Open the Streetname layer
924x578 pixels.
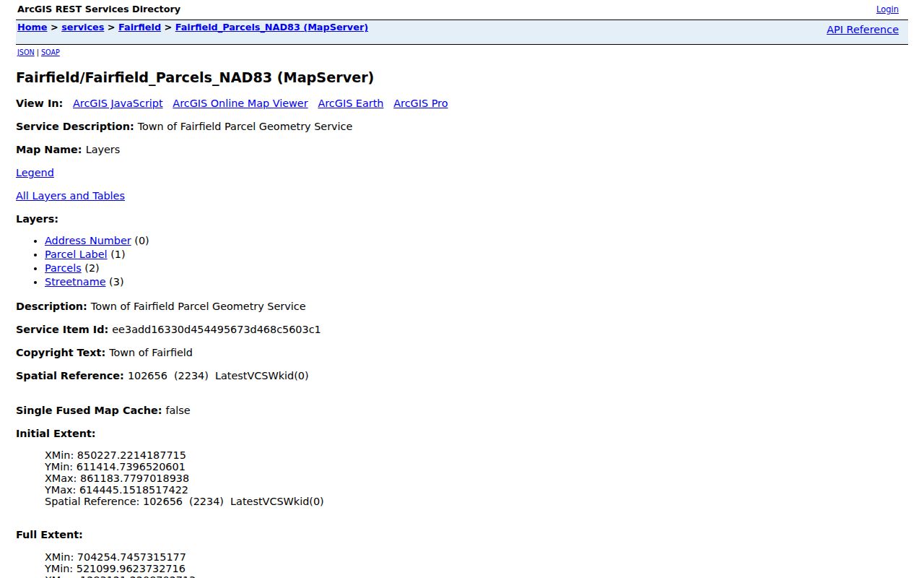(x=75, y=282)
